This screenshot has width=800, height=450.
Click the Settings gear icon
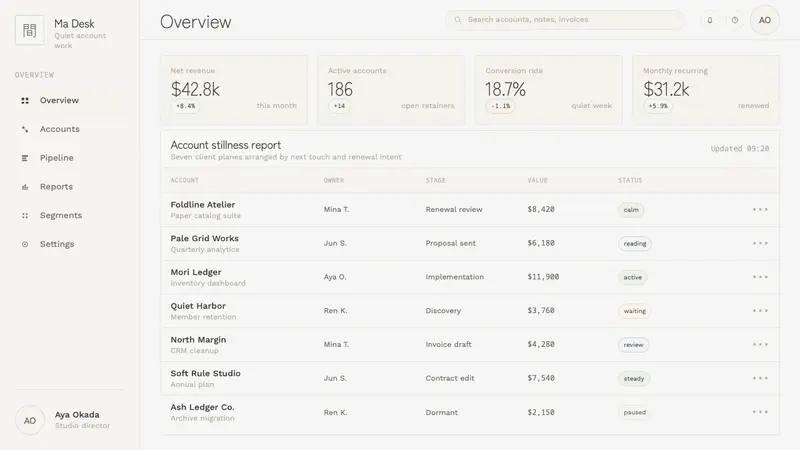click(25, 244)
